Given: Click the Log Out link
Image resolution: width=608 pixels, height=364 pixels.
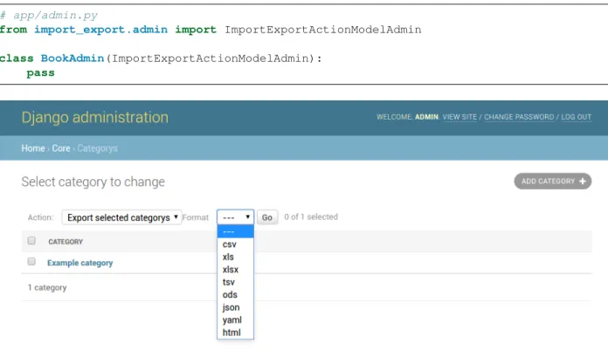Looking at the screenshot, I should (577, 117).
